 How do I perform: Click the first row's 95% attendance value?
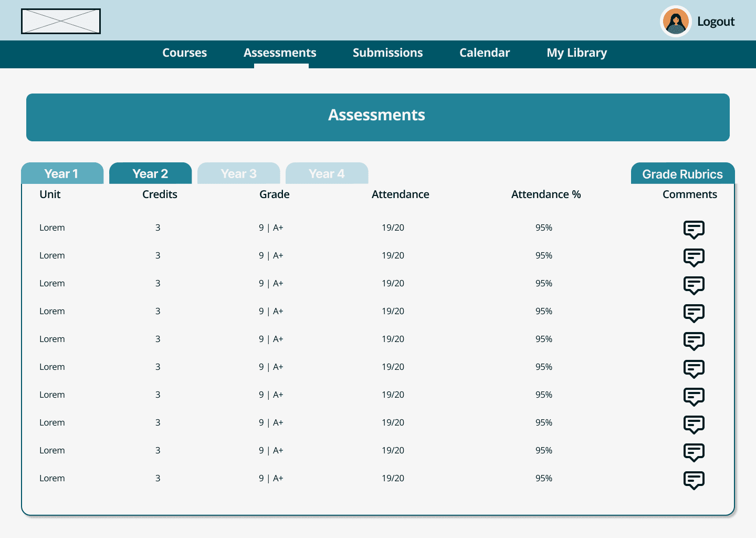pos(544,227)
